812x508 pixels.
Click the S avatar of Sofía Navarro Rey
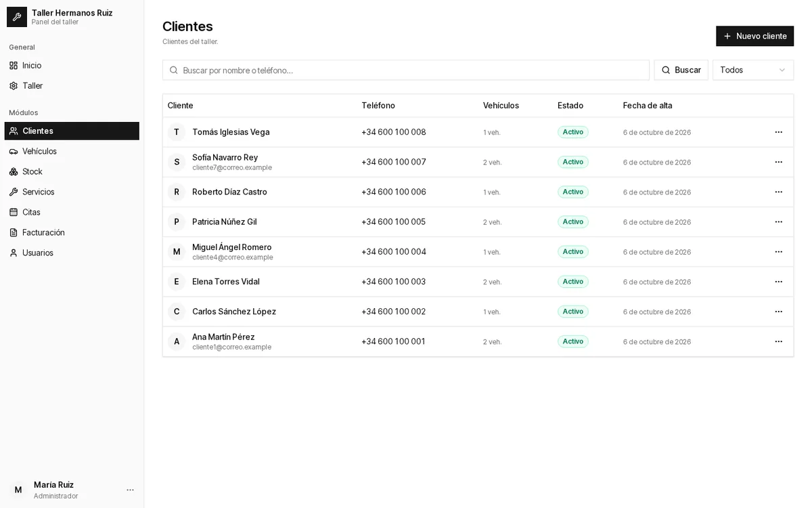click(177, 162)
